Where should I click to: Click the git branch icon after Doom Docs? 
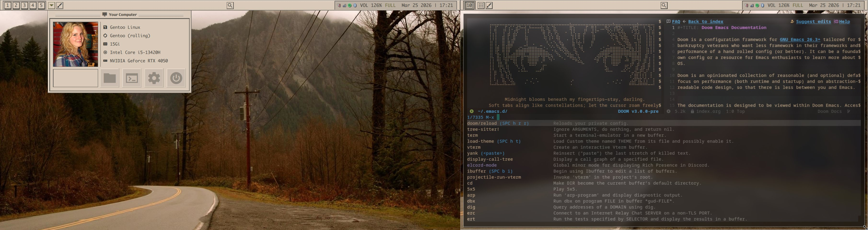tap(849, 111)
